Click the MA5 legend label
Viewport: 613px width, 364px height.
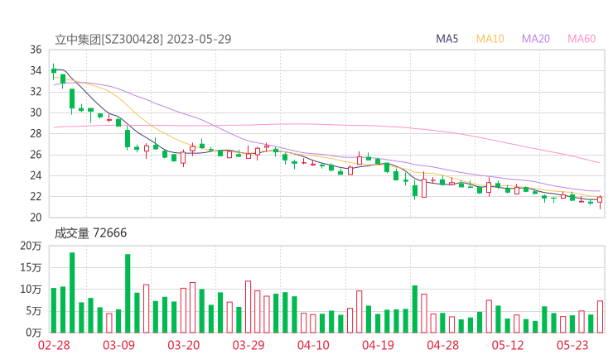(x=446, y=39)
